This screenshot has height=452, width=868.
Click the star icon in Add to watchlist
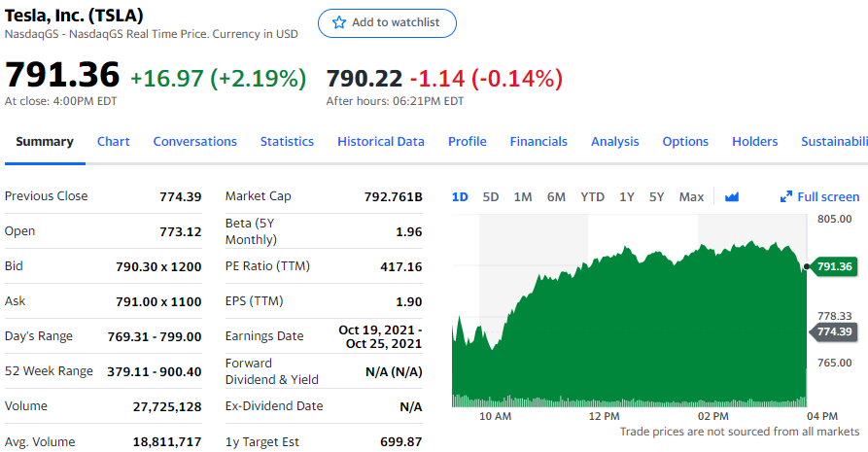tap(339, 22)
